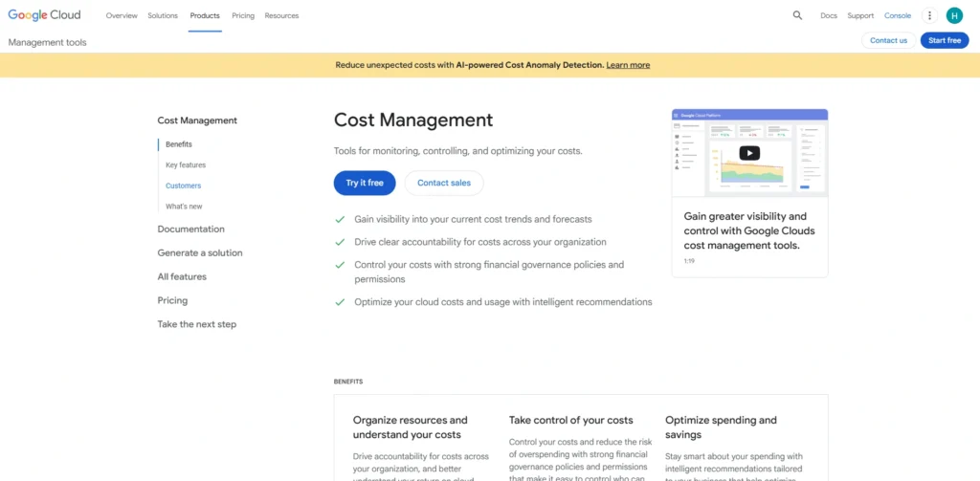
Task: Click 'Optimize spending and savings' heading
Action: pos(721,427)
